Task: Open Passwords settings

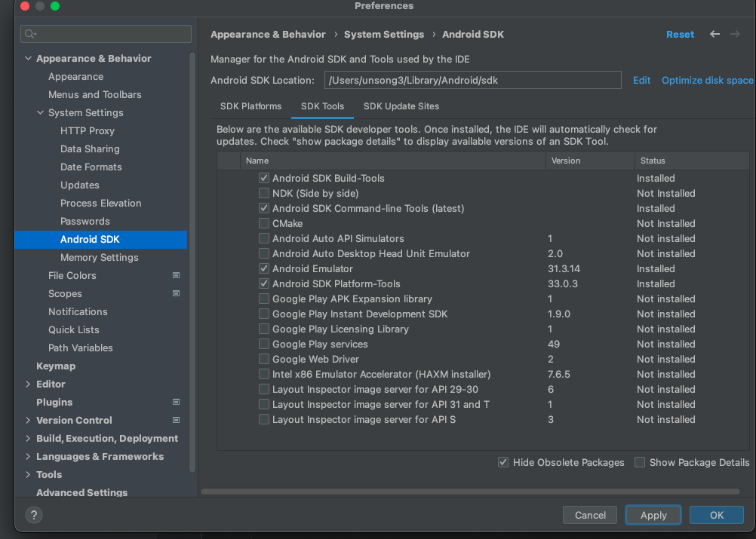Action: coord(85,221)
